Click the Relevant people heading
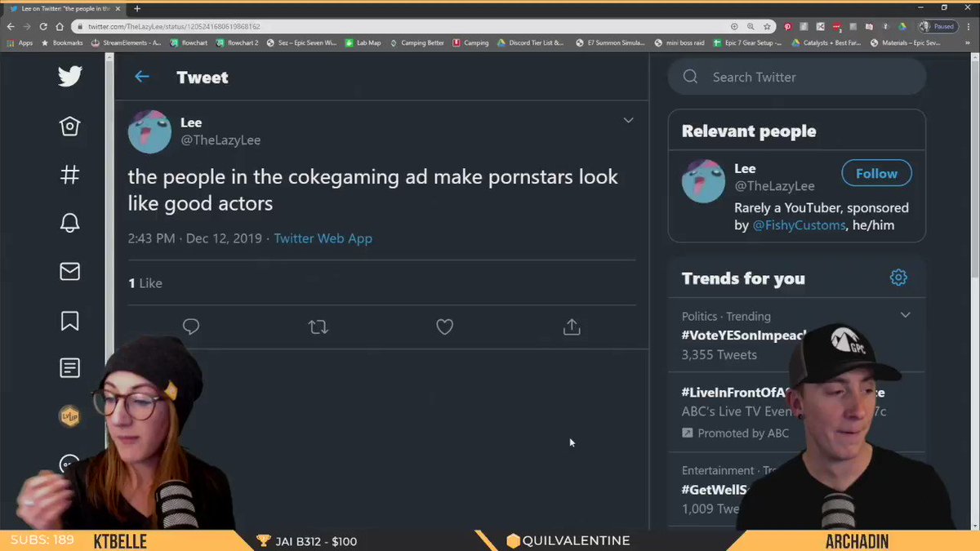Screen dimensions: 980x551 (x=749, y=131)
